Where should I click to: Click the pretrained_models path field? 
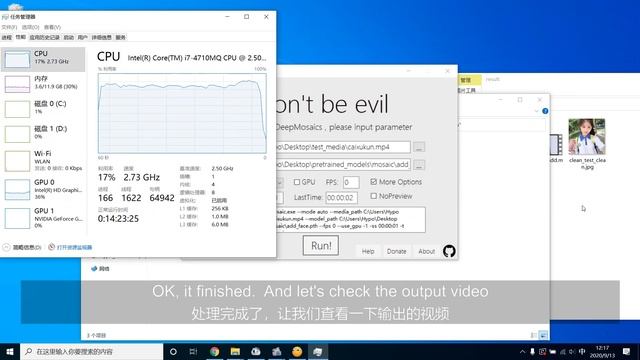[x=343, y=164]
